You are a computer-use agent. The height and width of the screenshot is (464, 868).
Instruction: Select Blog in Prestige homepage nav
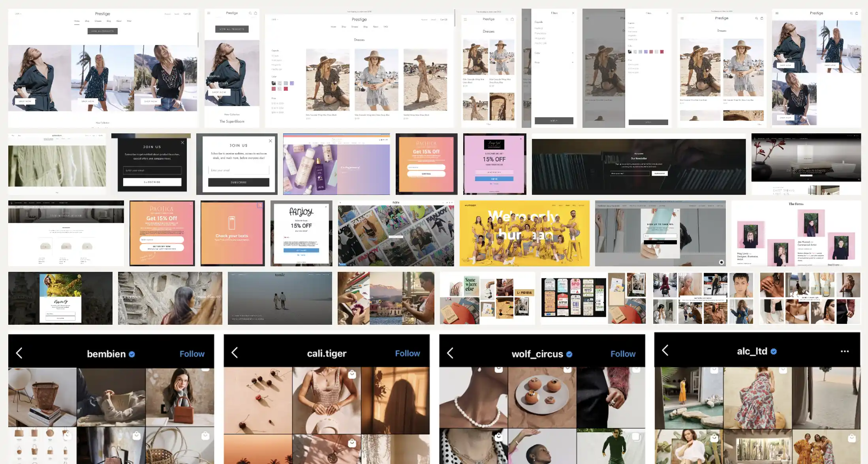pos(109,21)
